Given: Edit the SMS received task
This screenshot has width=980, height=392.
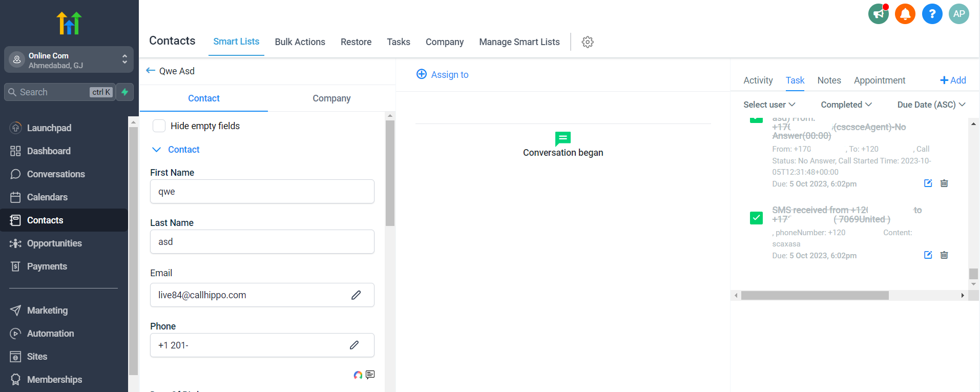Looking at the screenshot, I should pos(928,255).
